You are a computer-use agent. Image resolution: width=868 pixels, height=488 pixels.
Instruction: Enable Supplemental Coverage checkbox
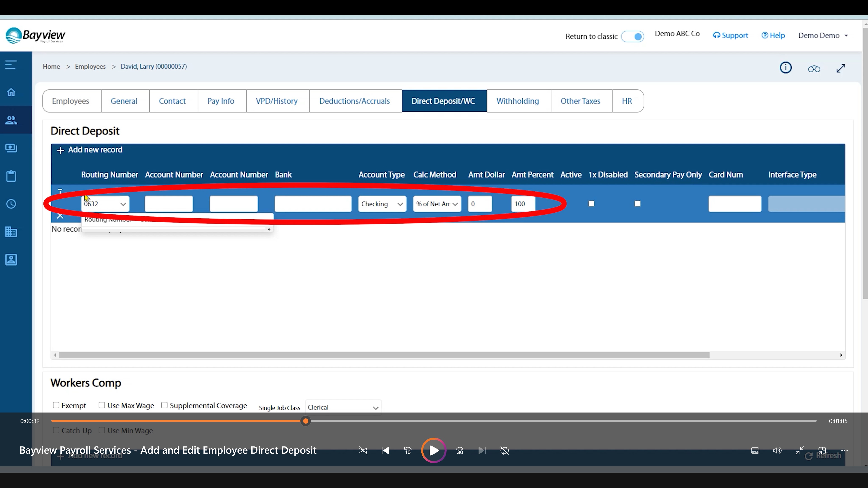164,405
